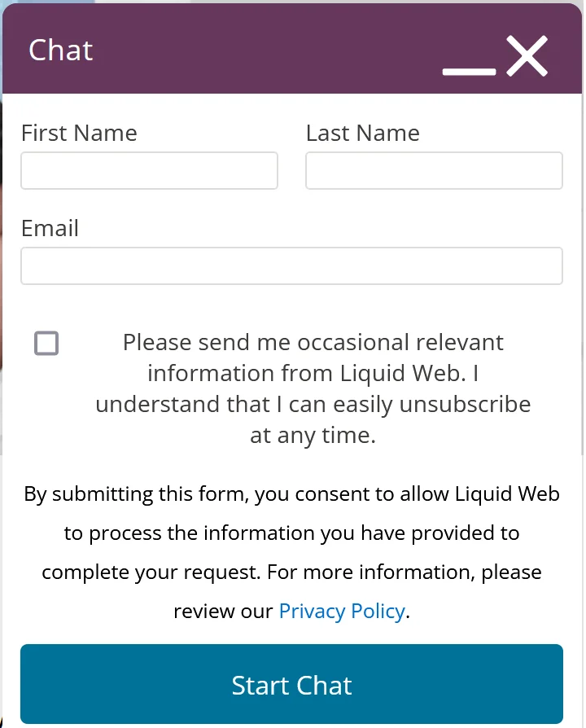This screenshot has height=728, width=586.
Task: Enable the occasional relevant information checkbox
Action: pos(46,343)
